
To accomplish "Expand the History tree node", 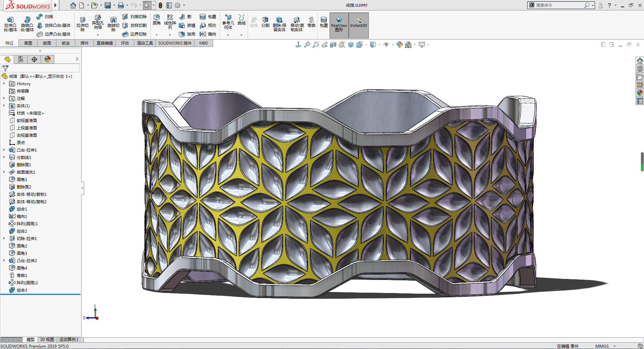I will click(x=4, y=83).
